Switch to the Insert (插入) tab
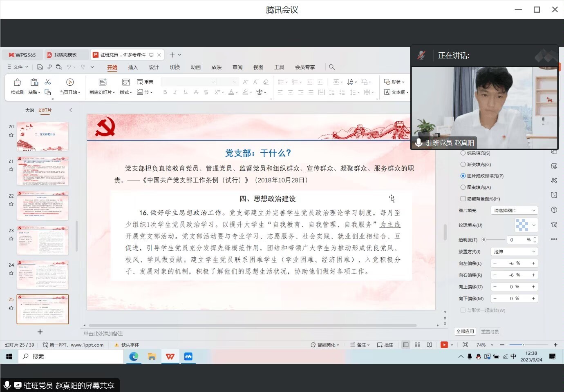The image size is (564, 392). tap(133, 67)
